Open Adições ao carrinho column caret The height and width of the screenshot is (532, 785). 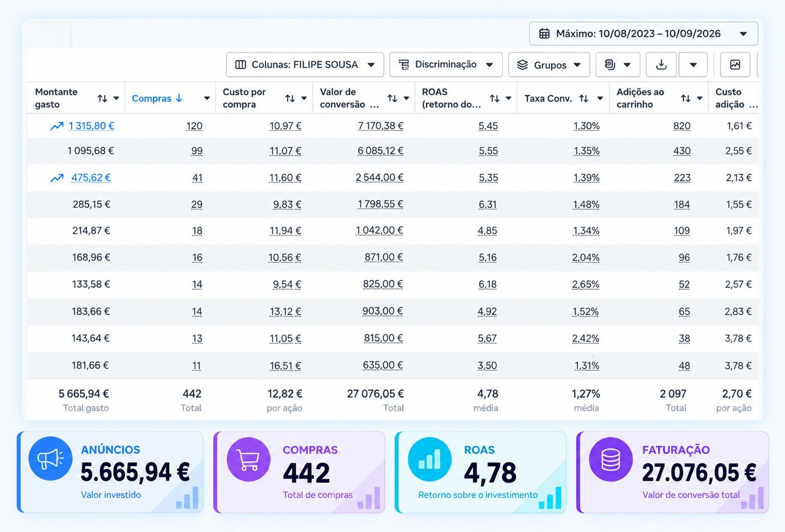point(699,98)
